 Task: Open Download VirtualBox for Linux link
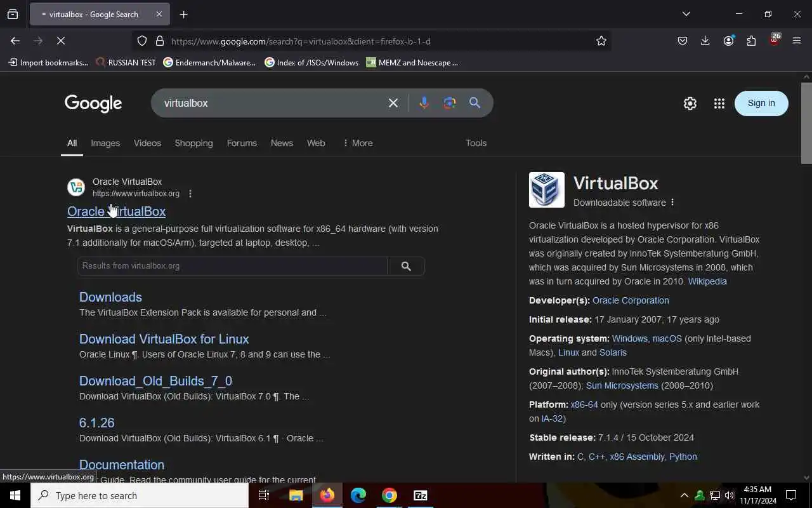click(164, 339)
